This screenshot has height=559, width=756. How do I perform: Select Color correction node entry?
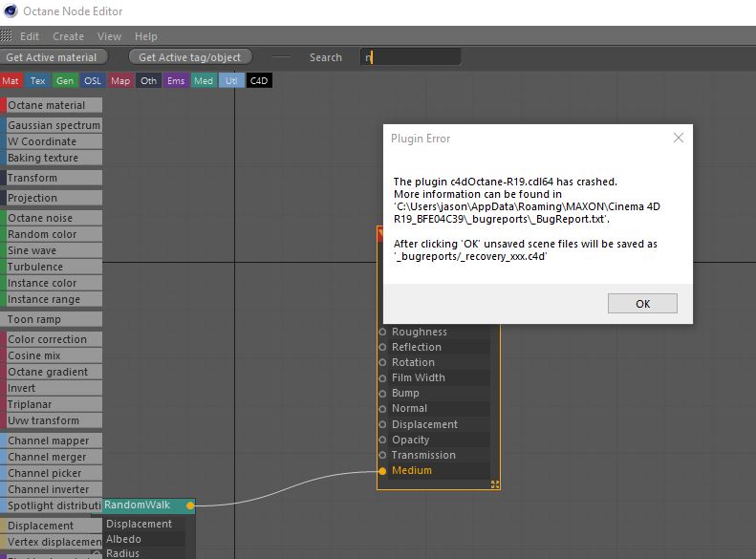pyautogui.click(x=51, y=339)
